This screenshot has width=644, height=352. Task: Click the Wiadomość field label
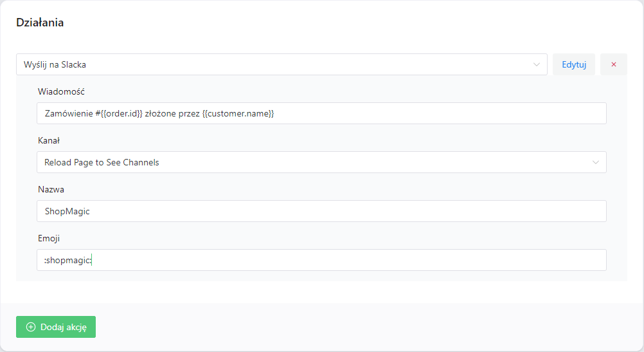pyautogui.click(x=62, y=91)
